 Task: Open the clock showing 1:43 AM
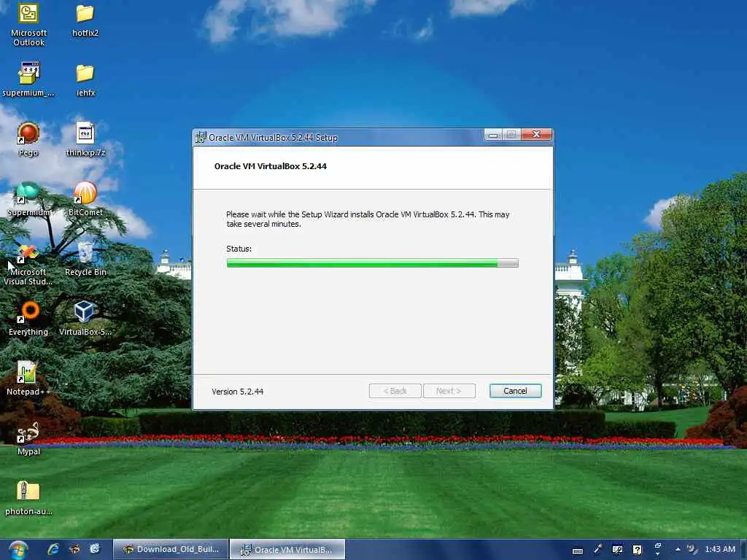tap(720, 549)
